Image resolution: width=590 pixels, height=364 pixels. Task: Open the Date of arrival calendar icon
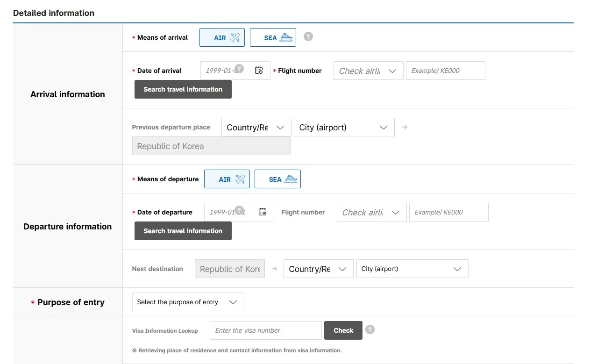[259, 71]
